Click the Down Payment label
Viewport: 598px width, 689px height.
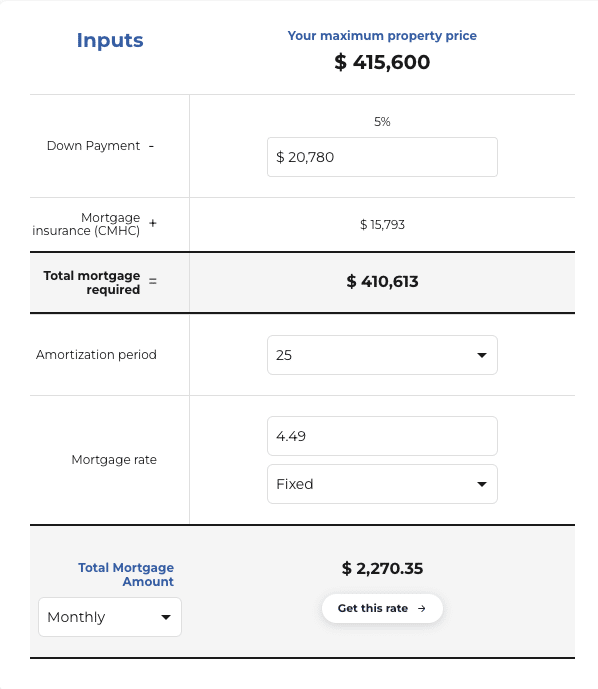pos(94,146)
